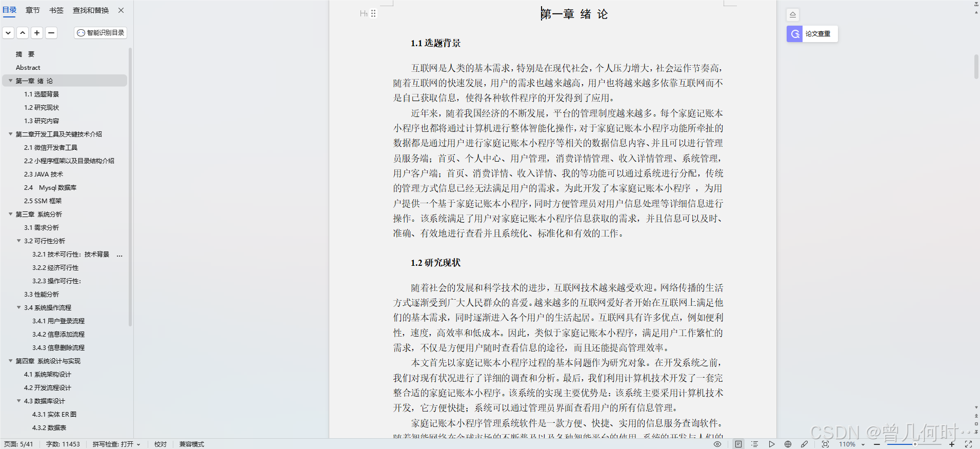Jump to 3.2.2 经济可行性 heading
This screenshot has height=449, width=980.
(55, 267)
